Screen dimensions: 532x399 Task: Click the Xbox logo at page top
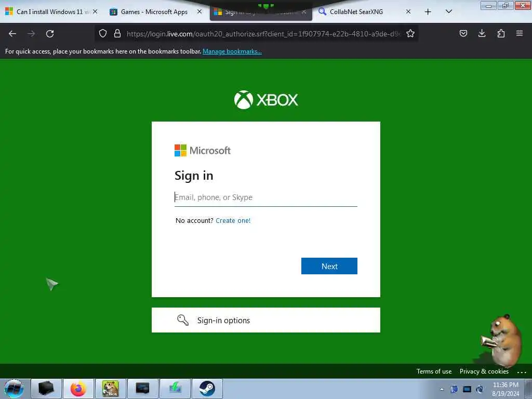point(266,100)
